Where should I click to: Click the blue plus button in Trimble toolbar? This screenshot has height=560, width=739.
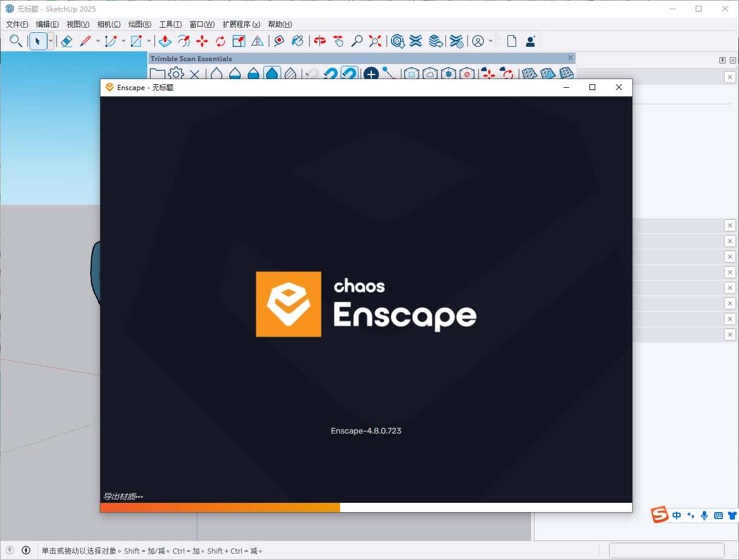pos(371,74)
